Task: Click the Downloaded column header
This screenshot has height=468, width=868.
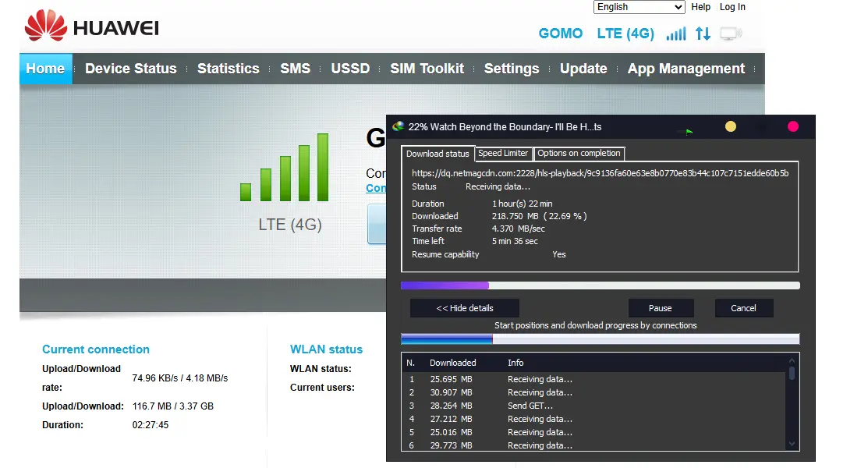Action: [x=453, y=363]
